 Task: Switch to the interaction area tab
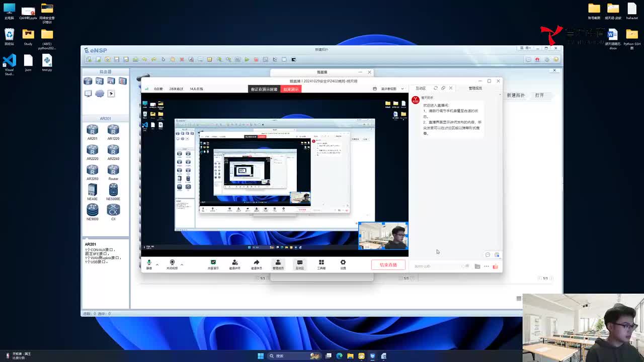(421, 88)
